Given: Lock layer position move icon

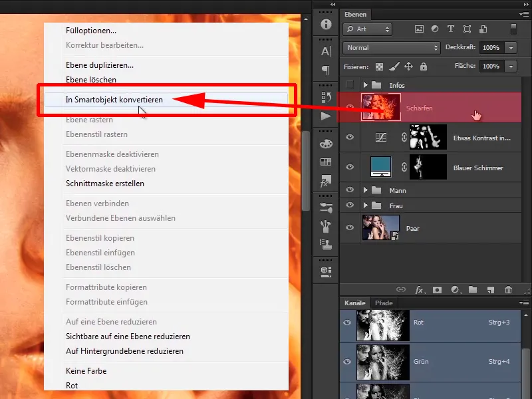Looking at the screenshot, I should point(408,66).
